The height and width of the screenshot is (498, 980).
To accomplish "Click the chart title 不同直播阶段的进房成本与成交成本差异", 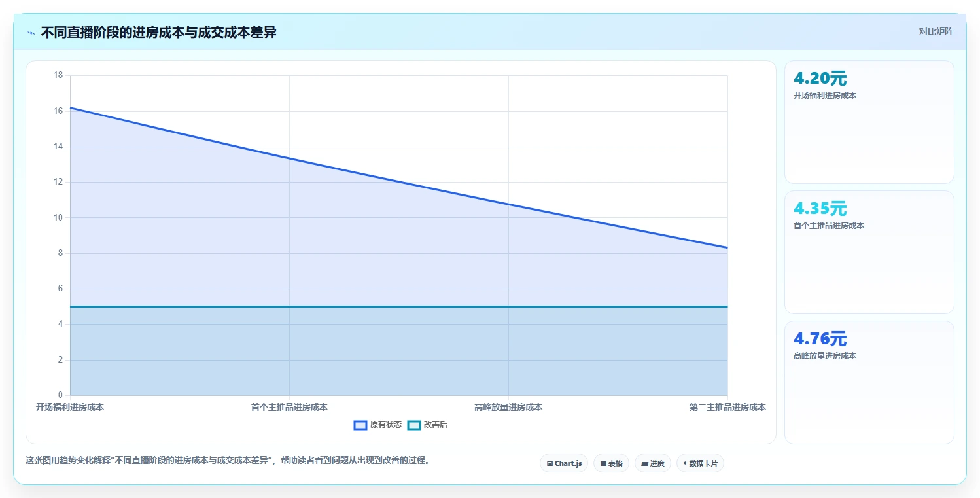I will click(158, 33).
